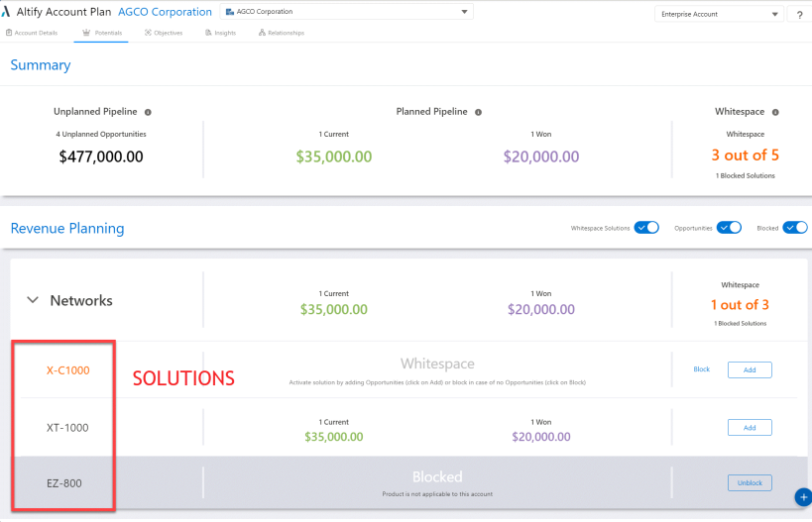Screen dimensions: 812x522
Task: Click the 3 out of 5 whitespace value
Action: click(746, 156)
